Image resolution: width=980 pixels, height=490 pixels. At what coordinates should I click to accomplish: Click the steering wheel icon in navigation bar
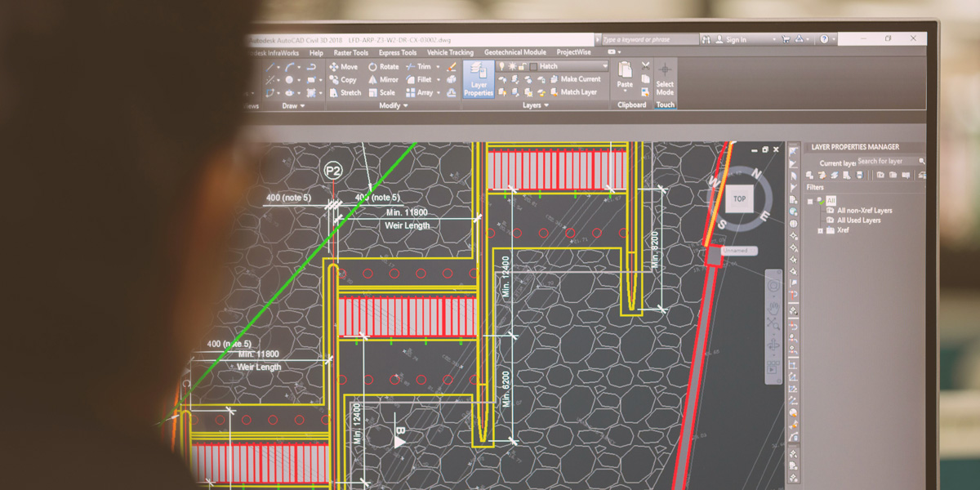(x=773, y=286)
